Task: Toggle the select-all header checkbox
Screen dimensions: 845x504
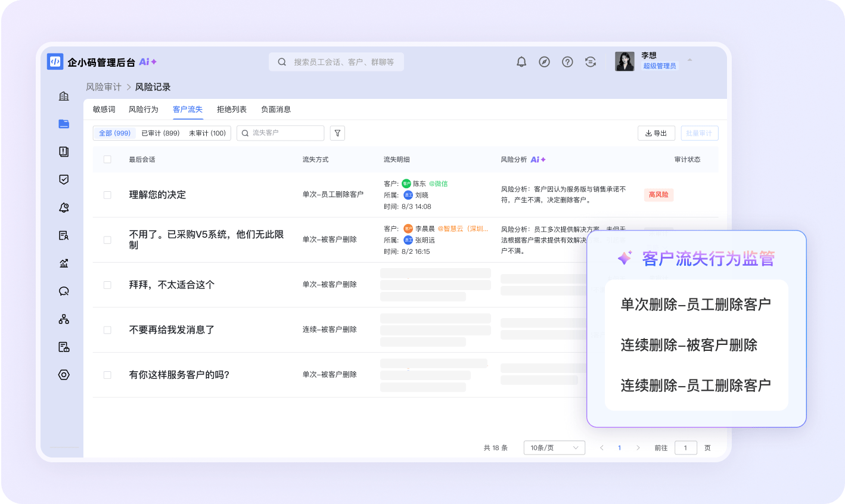Action: tap(107, 160)
